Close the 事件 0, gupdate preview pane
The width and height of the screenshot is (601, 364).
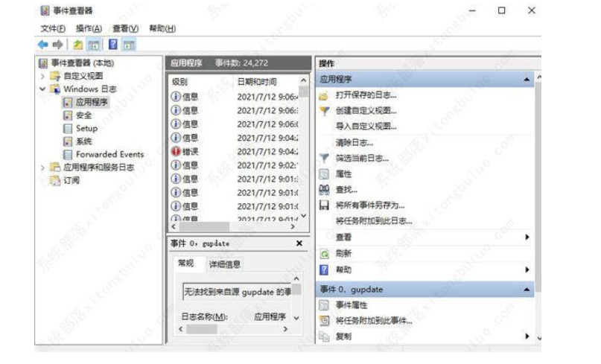[x=299, y=243]
